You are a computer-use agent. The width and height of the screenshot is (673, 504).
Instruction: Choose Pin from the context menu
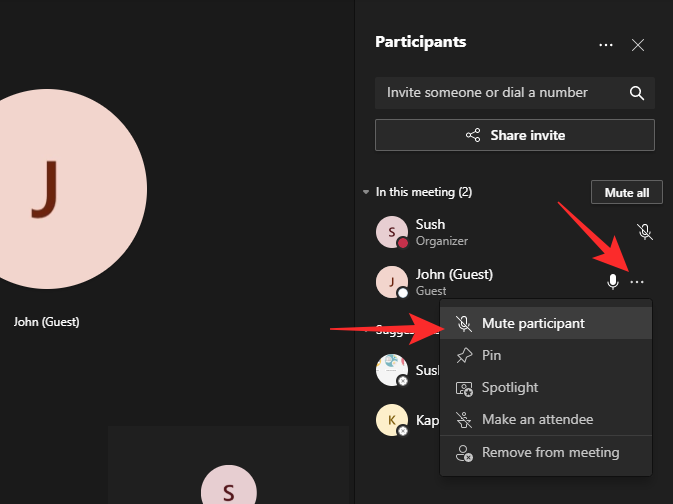[x=491, y=355]
